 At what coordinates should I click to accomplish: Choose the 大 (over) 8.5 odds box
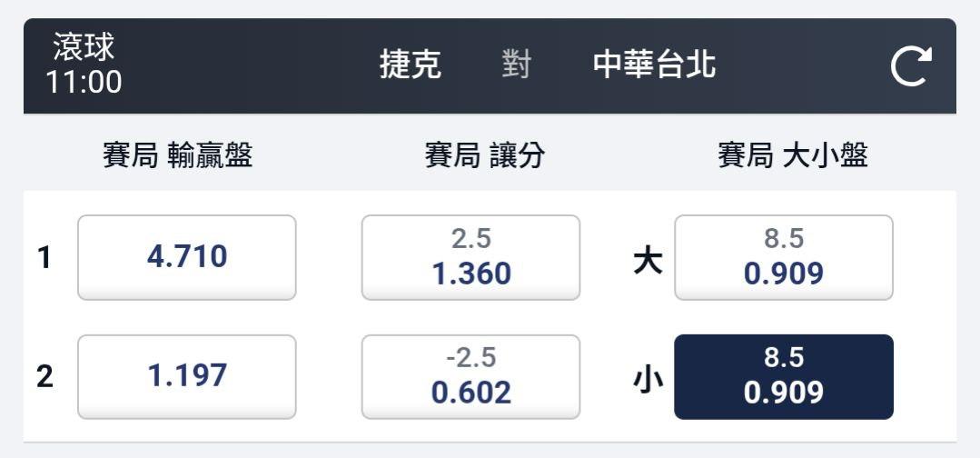pos(783,257)
